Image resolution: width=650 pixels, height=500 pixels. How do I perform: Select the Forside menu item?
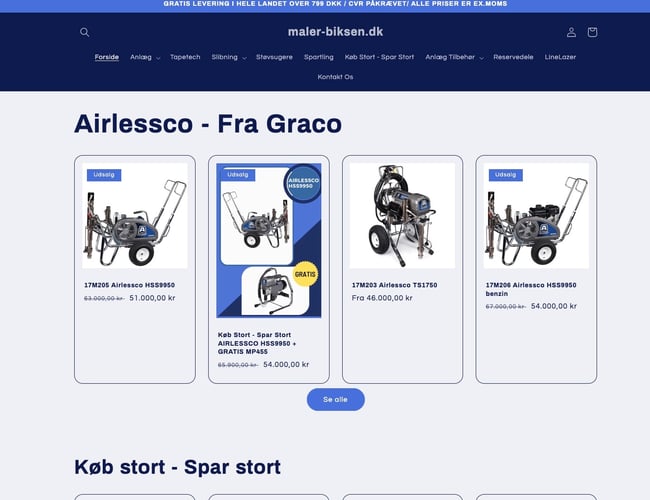point(107,57)
